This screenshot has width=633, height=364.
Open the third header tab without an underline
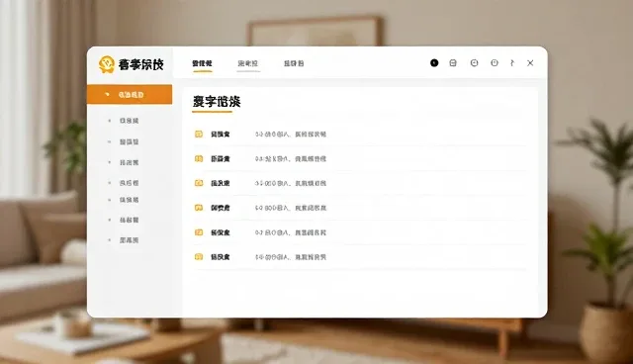(294, 63)
